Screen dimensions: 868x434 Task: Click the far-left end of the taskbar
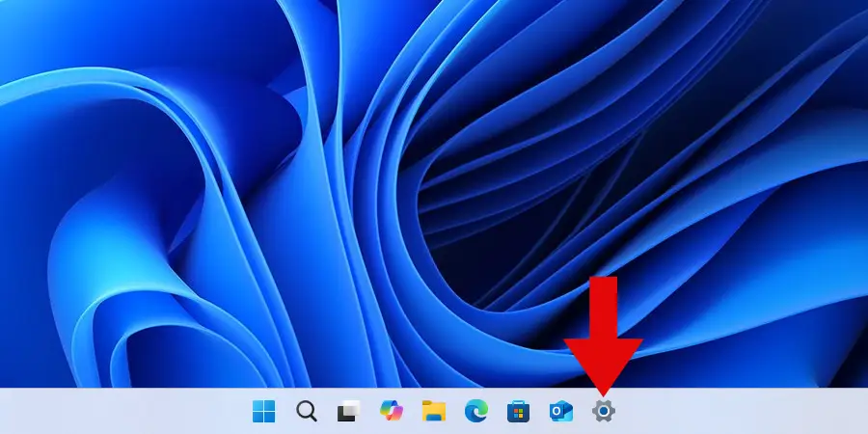[8, 412]
